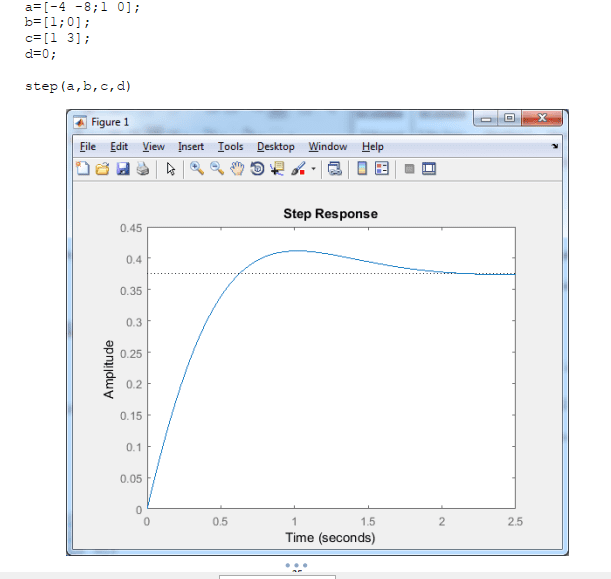This screenshot has width=611, height=579.
Task: Enable the Data Cursor tool
Action: click(277, 169)
